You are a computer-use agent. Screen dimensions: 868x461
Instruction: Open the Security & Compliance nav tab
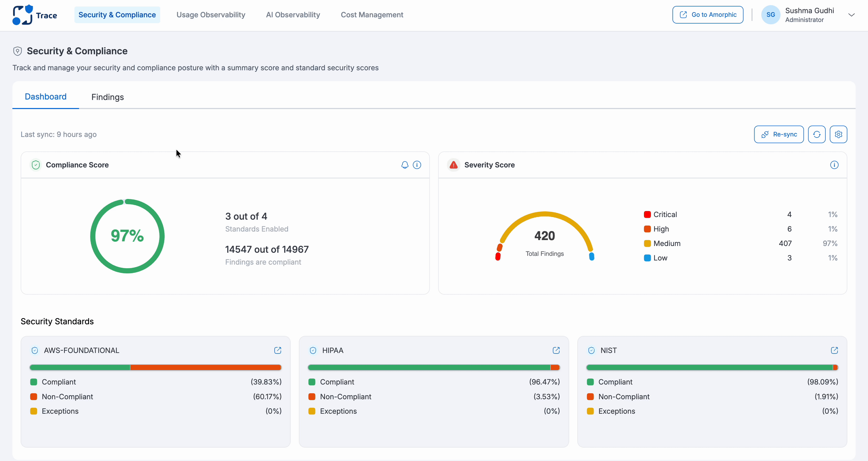(x=117, y=15)
